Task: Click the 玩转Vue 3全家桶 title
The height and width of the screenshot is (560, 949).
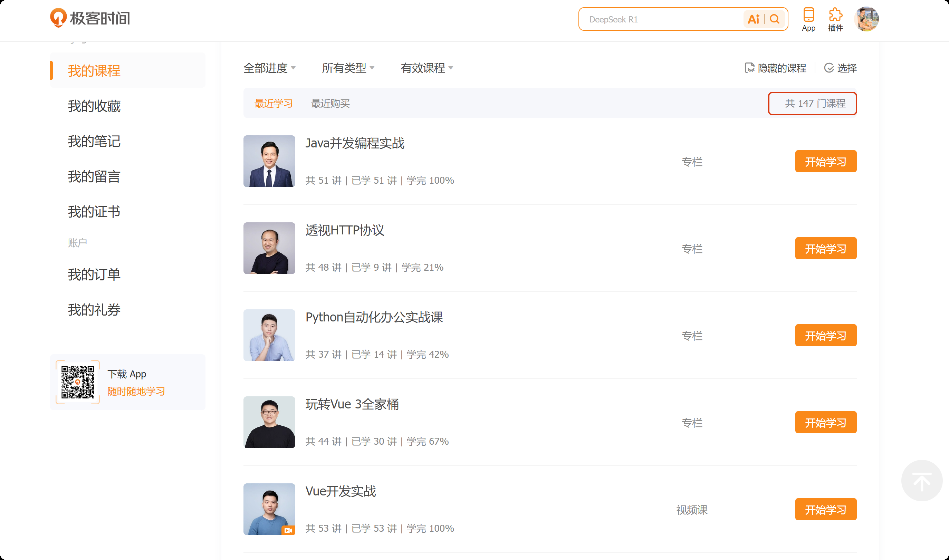Action: (352, 404)
